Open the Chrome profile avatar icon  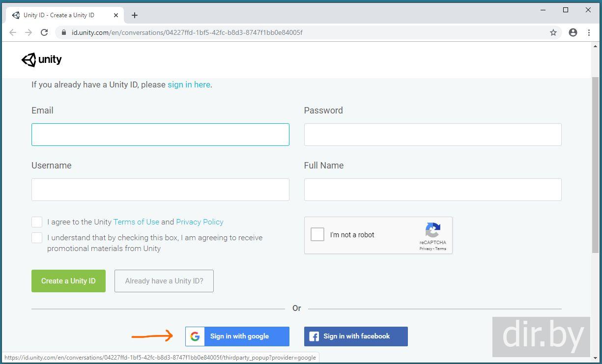pos(573,32)
